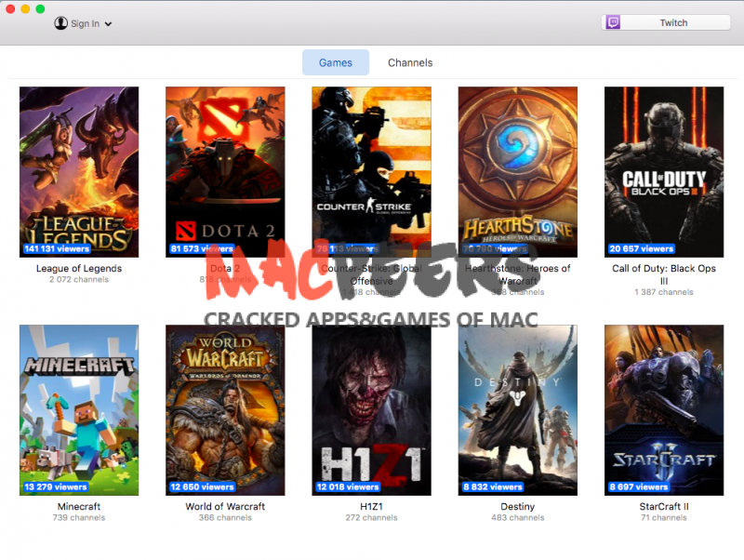Click the user account icon

point(60,22)
